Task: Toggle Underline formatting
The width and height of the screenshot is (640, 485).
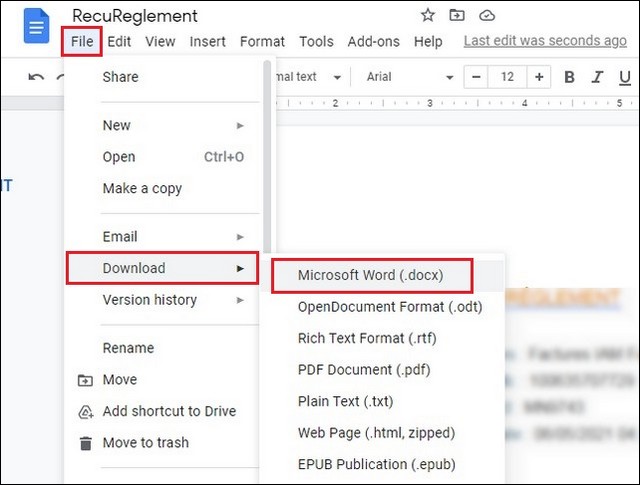Action: (x=624, y=77)
